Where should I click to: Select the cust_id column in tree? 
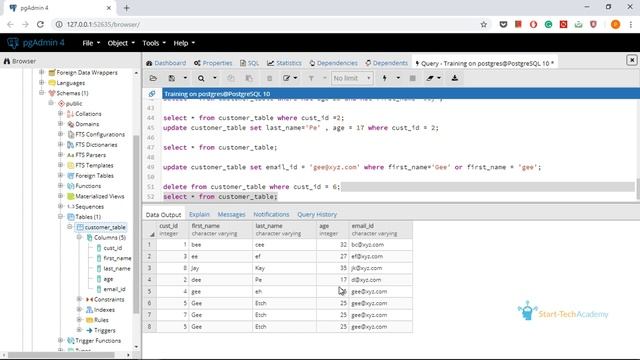(113, 248)
